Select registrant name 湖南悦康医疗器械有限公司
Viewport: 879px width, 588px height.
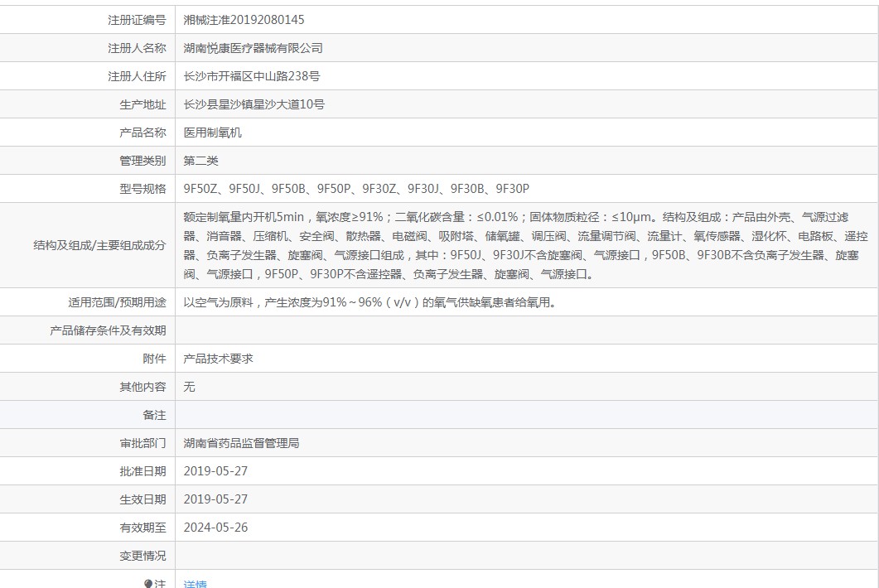coord(253,48)
